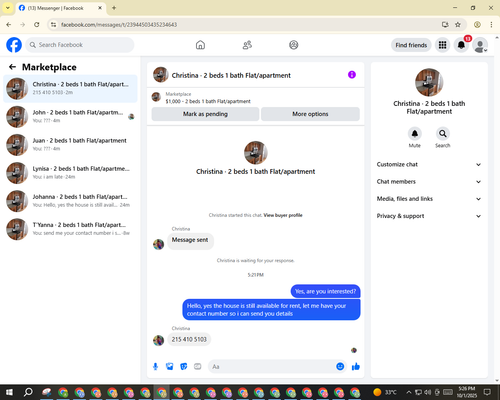Go back from Marketplace with the arrow
Viewport: 500px width, 400px height.
pos(12,67)
